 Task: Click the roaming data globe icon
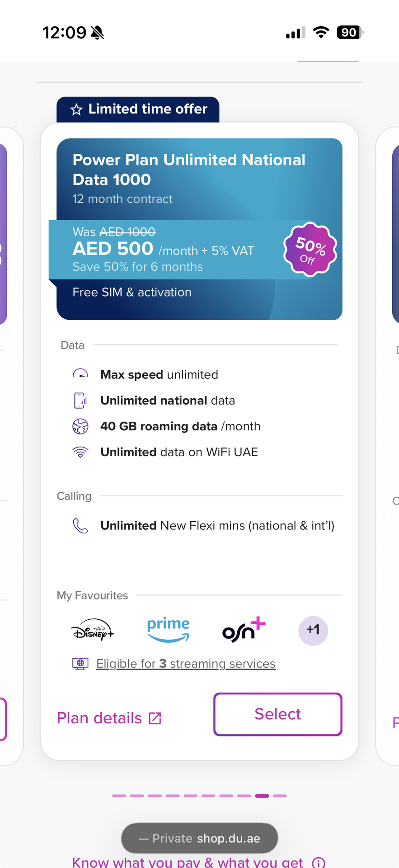pyautogui.click(x=80, y=426)
